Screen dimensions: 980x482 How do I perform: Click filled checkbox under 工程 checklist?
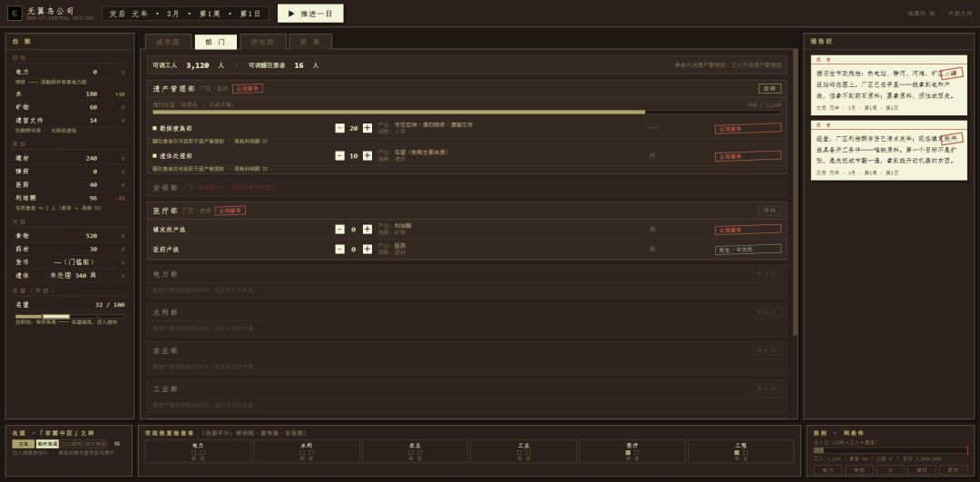click(737, 453)
